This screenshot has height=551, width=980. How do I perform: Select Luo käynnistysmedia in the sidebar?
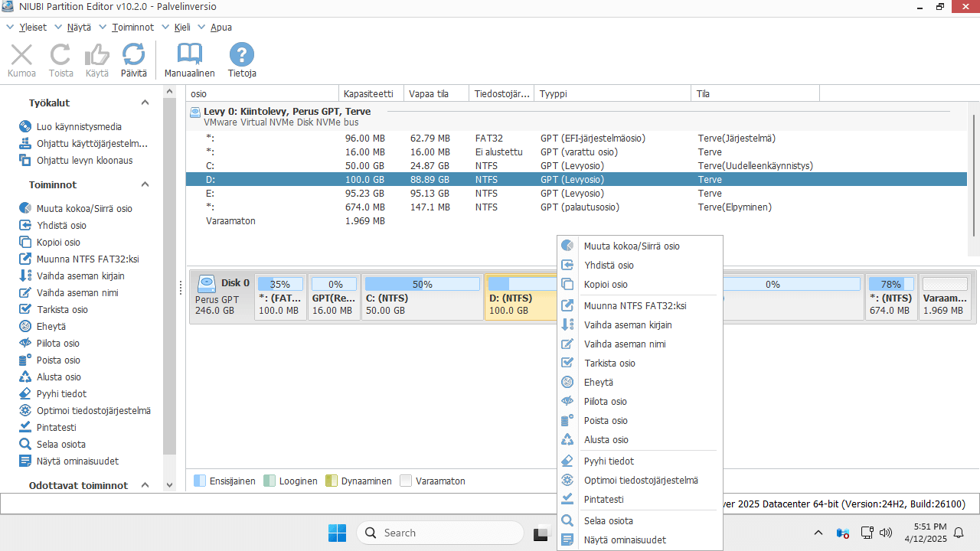tap(79, 127)
